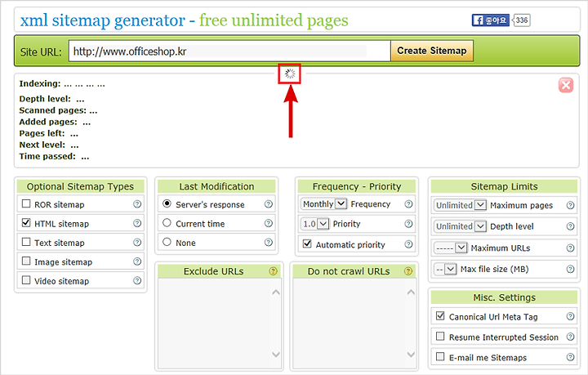Open the help icon beside Maximum pages

pyautogui.click(x=570, y=205)
